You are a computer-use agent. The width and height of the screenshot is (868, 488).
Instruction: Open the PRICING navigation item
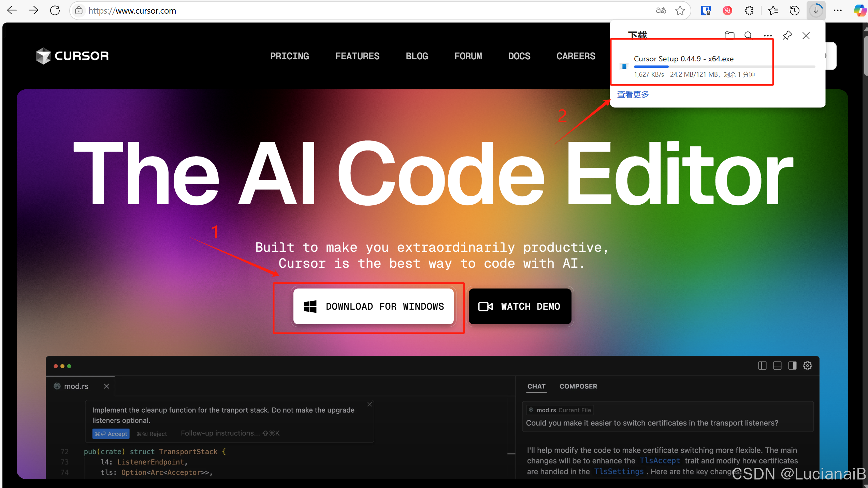(289, 56)
